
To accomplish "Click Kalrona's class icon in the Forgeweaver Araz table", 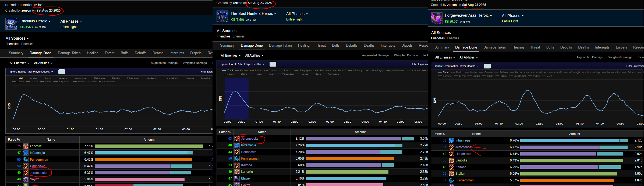I will click(451, 167).
